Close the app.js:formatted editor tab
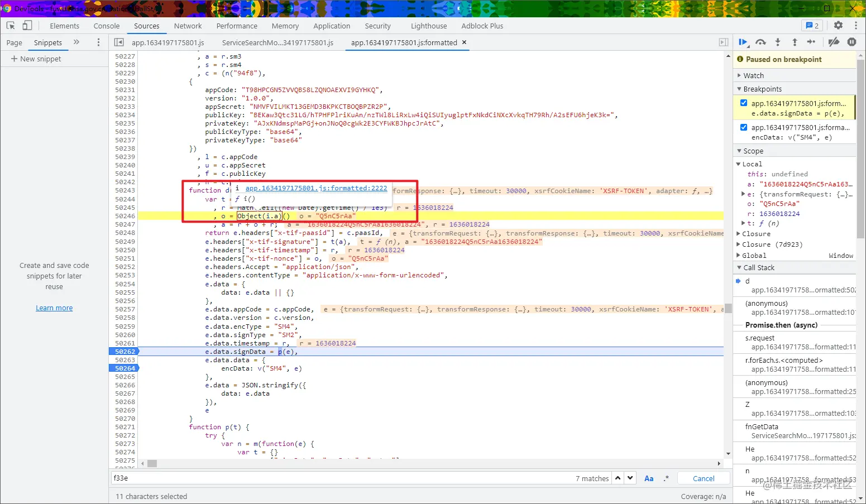866x504 pixels. click(464, 42)
